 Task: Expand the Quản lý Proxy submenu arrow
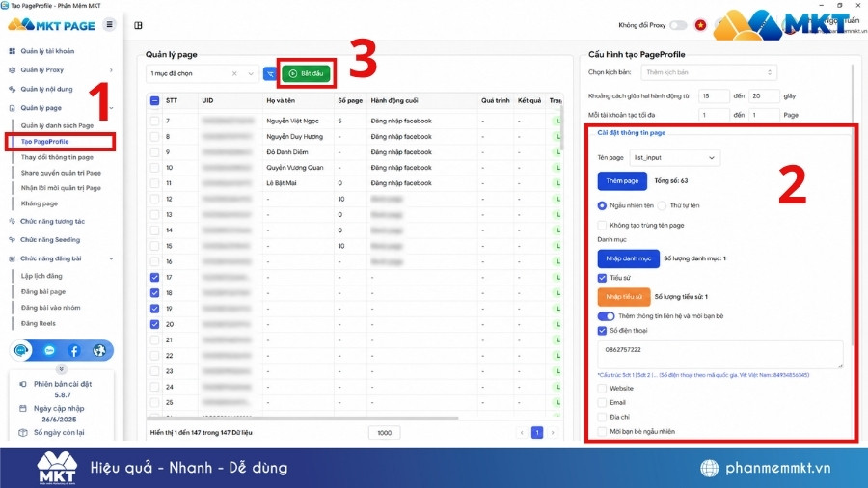111,70
